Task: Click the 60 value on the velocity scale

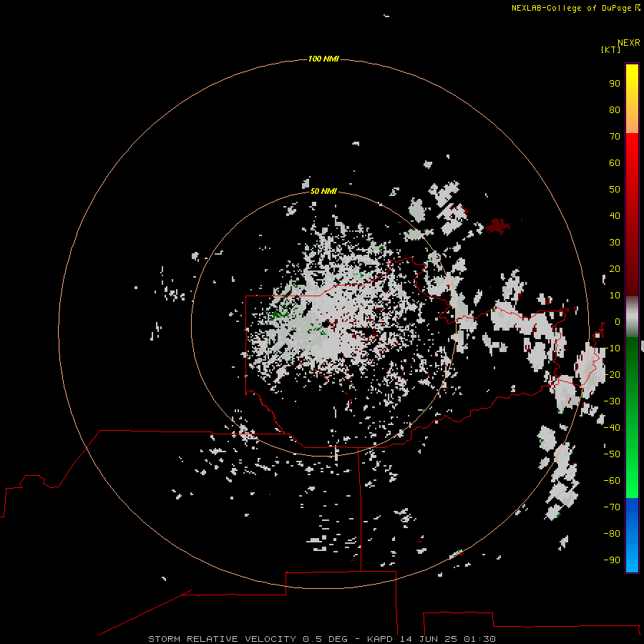Action: [x=615, y=162]
